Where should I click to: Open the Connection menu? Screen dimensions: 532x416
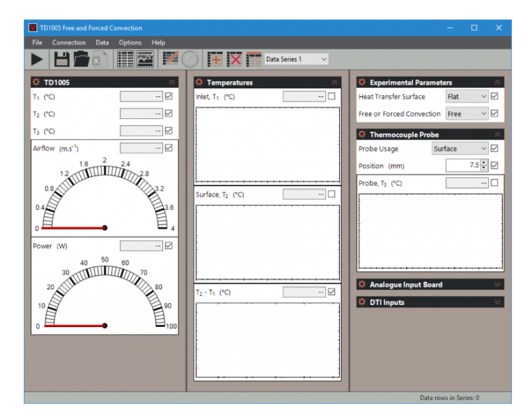[x=69, y=43]
